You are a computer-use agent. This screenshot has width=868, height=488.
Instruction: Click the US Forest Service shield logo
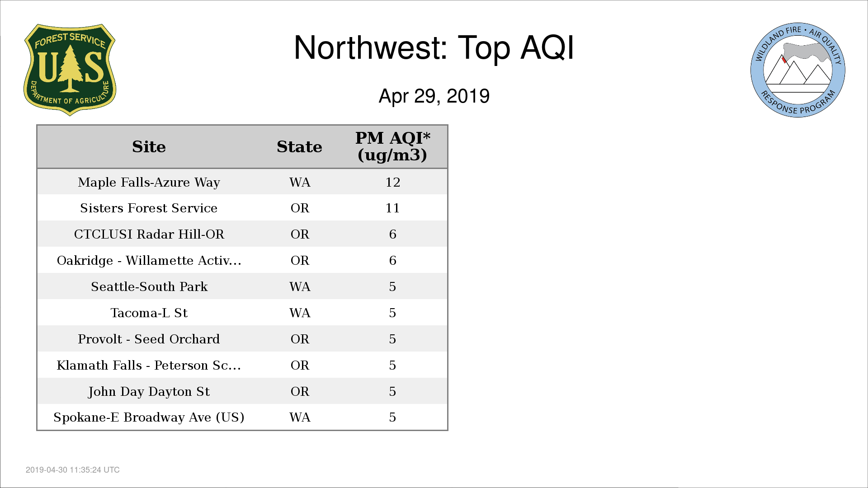pyautogui.click(x=70, y=70)
